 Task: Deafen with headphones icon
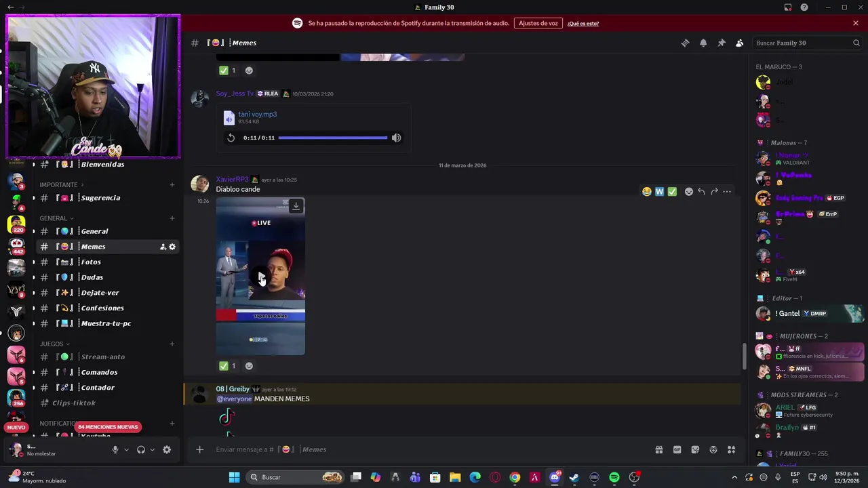click(x=141, y=449)
